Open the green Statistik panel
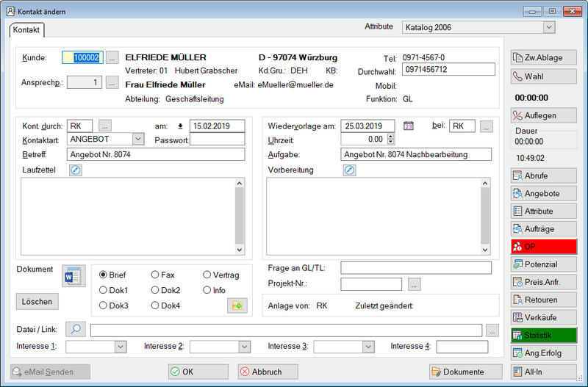This screenshot has height=387, width=588. pos(544,336)
